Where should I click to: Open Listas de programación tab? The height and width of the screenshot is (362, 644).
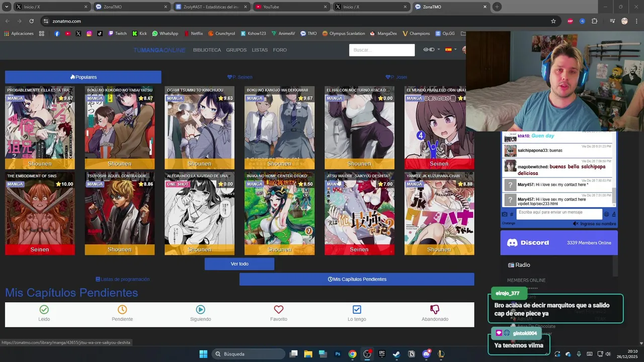[x=122, y=279]
